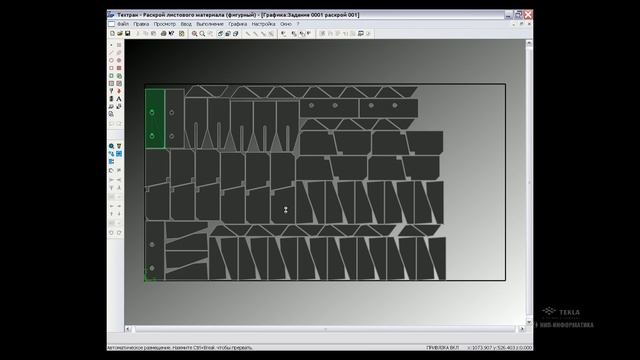Click the plain magnifier zoom icon
This screenshot has width=640, height=360.
click(202, 33)
